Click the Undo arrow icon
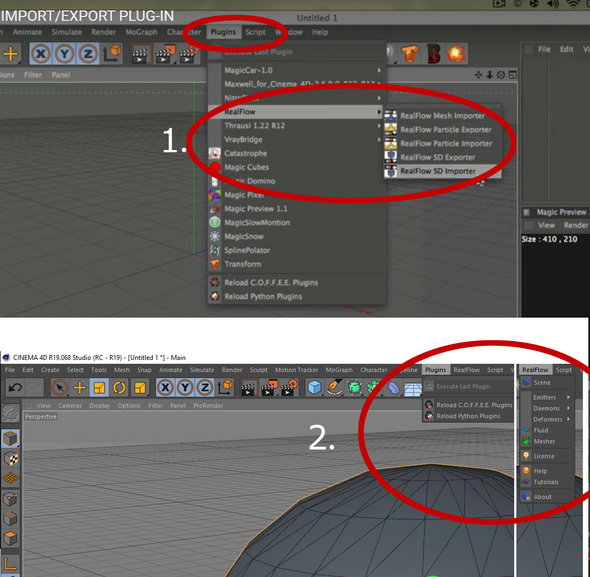 15,387
